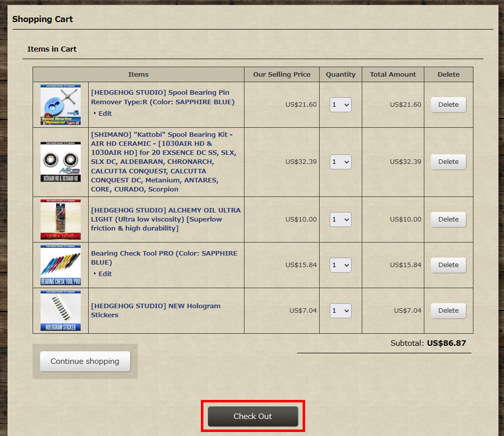
Task: Open the Bearing Check Tool PRO product link
Action: coord(164,258)
